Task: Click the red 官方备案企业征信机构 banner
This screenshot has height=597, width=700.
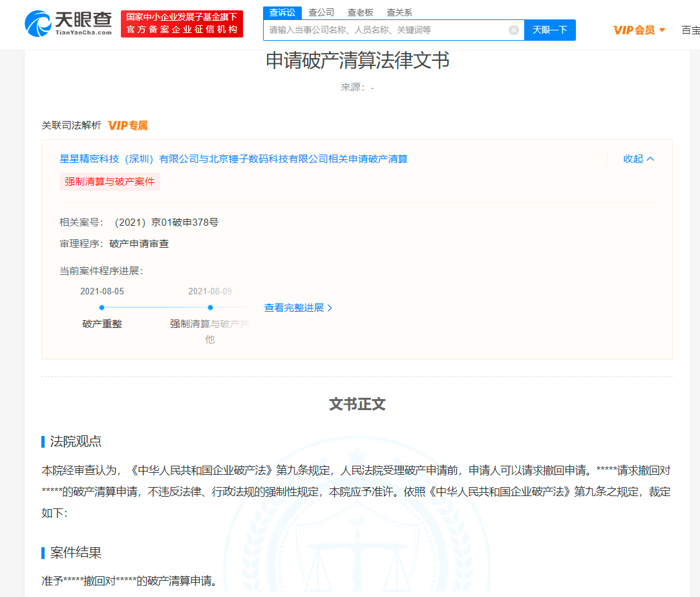Action: (182, 24)
